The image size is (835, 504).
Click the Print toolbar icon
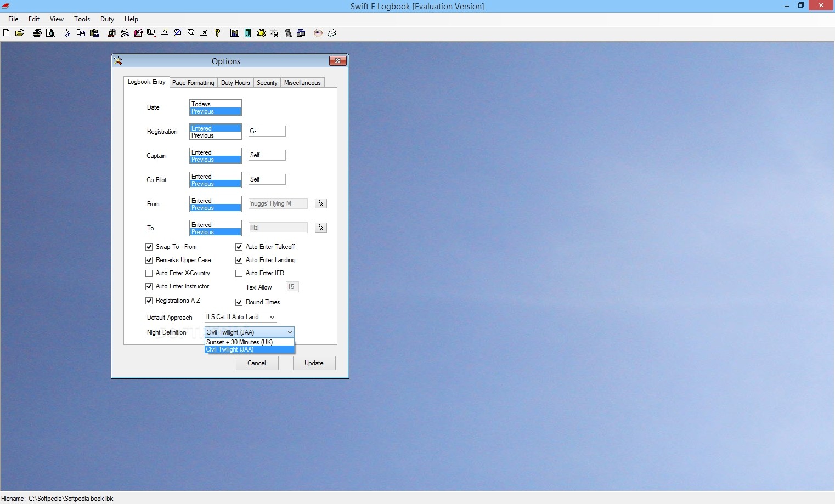point(37,33)
